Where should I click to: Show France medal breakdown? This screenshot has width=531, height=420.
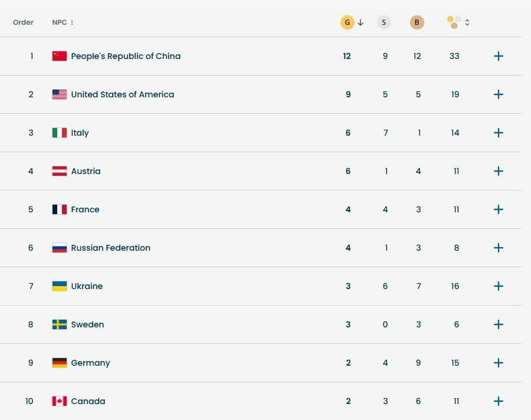point(499,209)
